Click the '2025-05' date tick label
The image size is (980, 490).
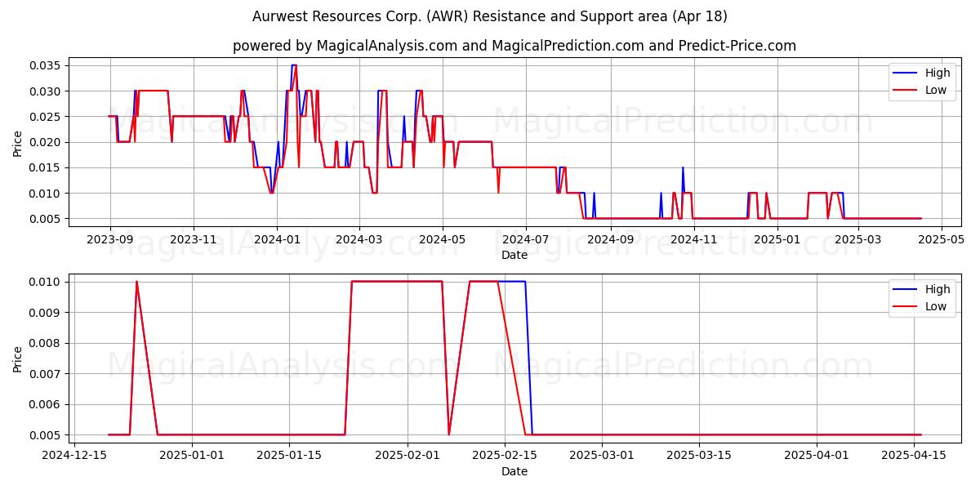(x=942, y=239)
